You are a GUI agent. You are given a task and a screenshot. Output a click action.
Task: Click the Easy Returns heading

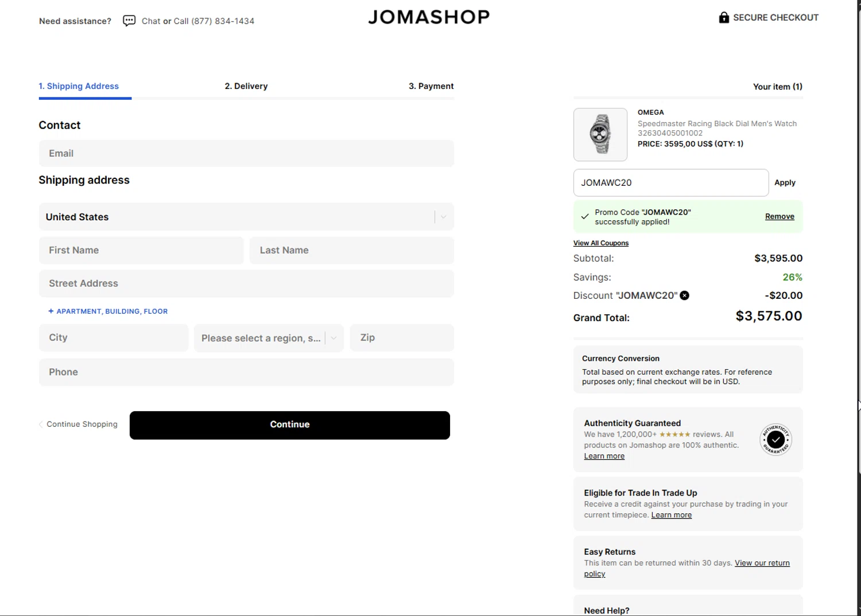coord(610,552)
